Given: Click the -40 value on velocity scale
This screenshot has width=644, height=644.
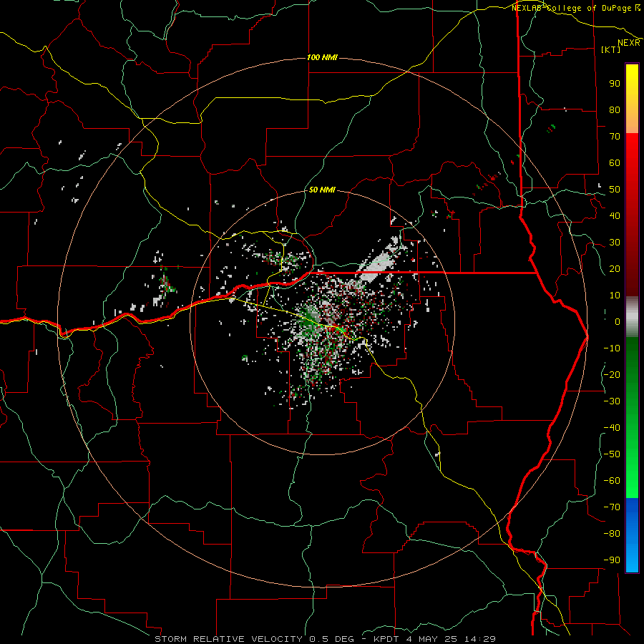Looking at the screenshot, I should click(612, 428).
